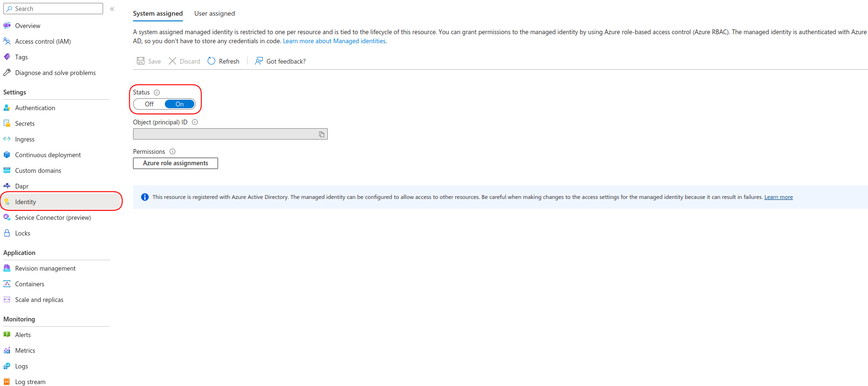Switch to the User assigned tab
Image resolution: width=868 pixels, height=386 pixels.
[215, 13]
